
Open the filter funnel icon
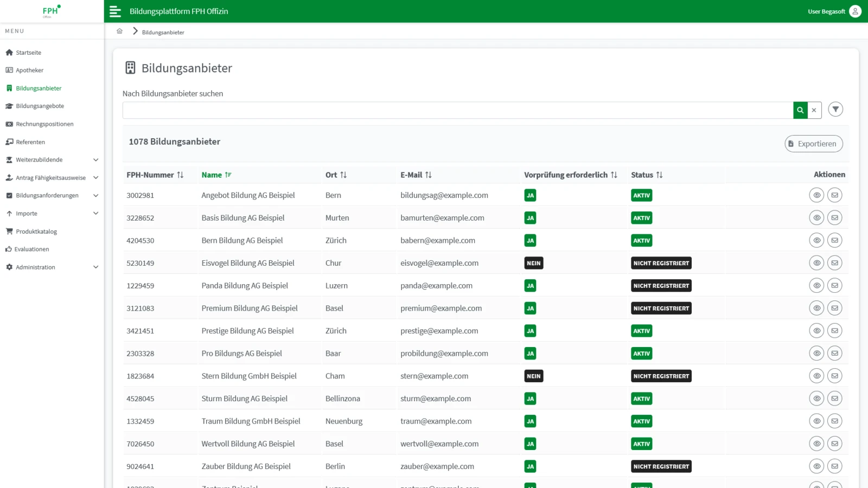pyautogui.click(x=835, y=110)
